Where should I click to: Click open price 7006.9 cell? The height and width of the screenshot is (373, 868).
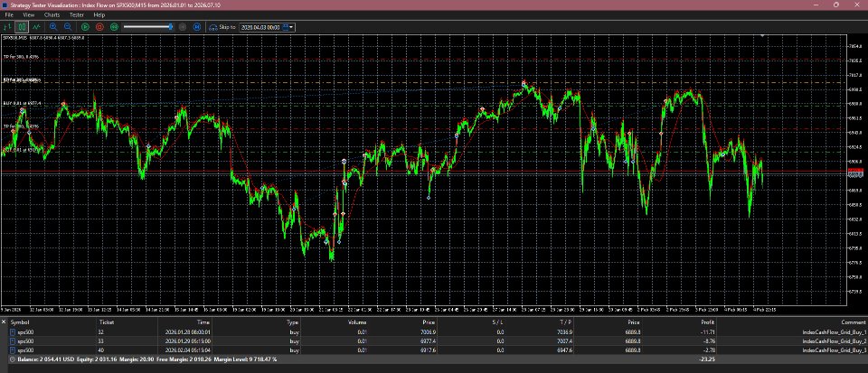click(429, 332)
